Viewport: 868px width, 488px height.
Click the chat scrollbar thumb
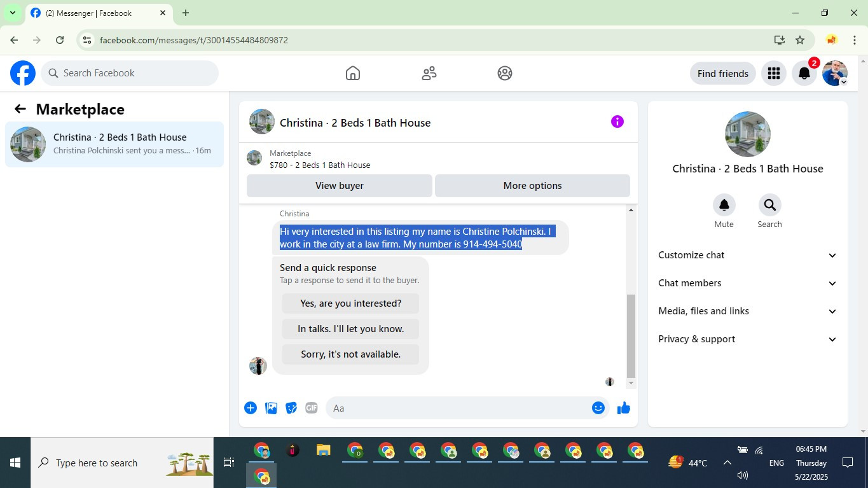(631, 336)
